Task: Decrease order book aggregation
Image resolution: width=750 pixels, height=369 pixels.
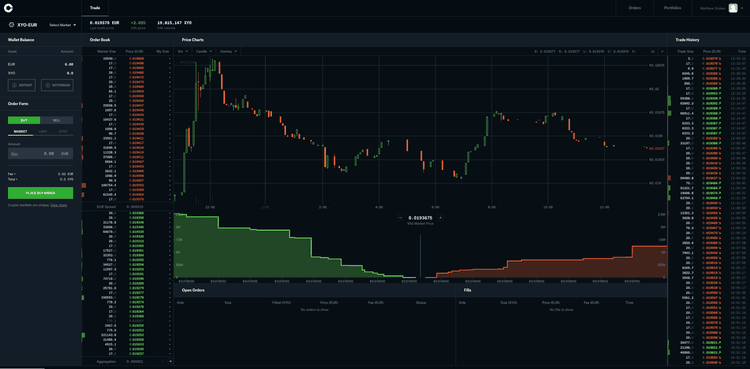Action: (x=163, y=361)
